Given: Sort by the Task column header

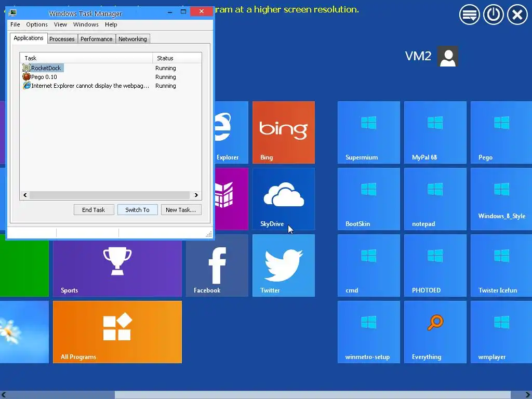Looking at the screenshot, I should (x=86, y=58).
